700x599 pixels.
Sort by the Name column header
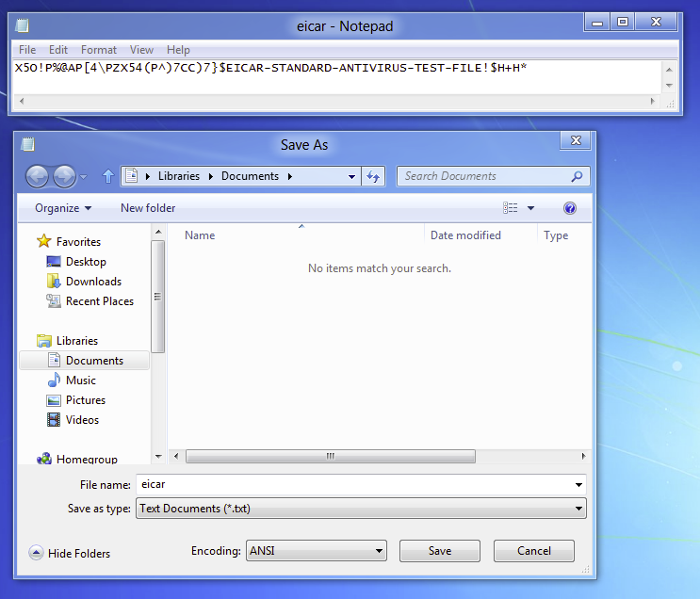click(x=200, y=235)
